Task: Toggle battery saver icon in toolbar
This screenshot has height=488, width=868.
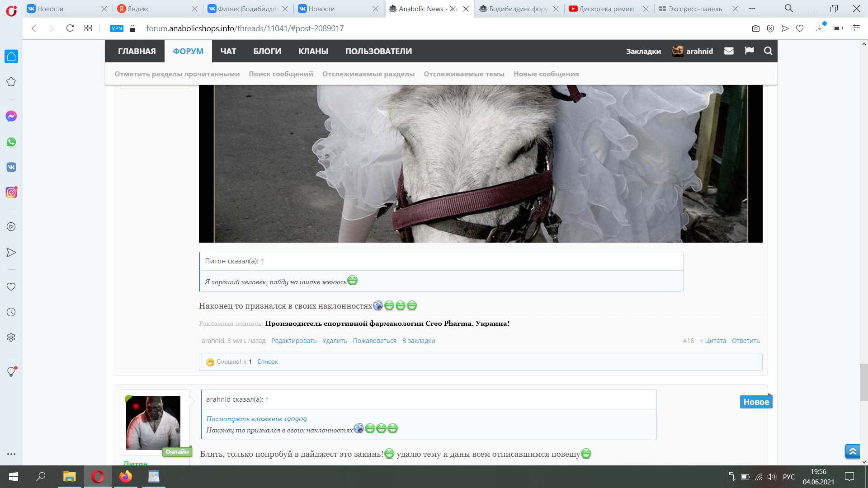Action: point(838,28)
